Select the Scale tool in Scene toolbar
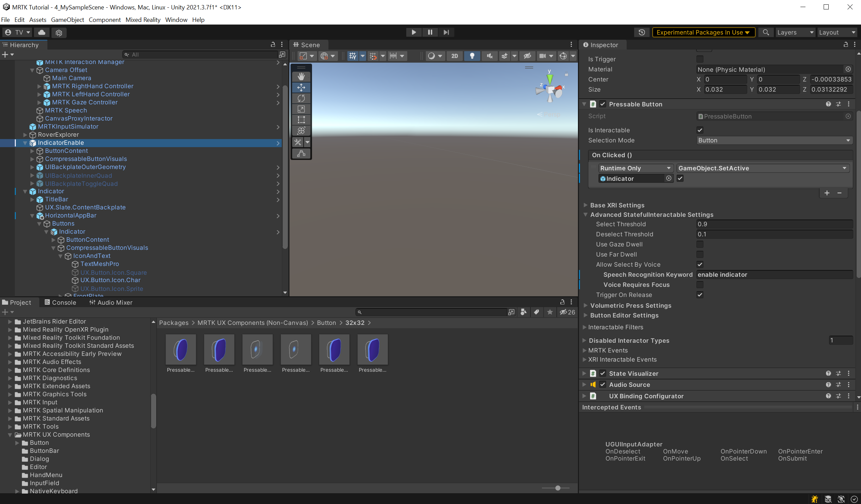The image size is (861, 504). pyautogui.click(x=301, y=109)
